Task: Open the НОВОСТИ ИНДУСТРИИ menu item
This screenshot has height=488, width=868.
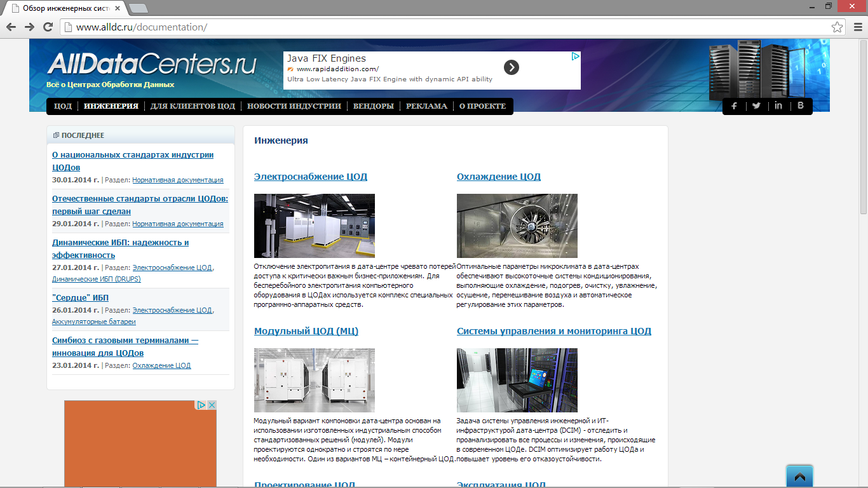Action: point(294,106)
